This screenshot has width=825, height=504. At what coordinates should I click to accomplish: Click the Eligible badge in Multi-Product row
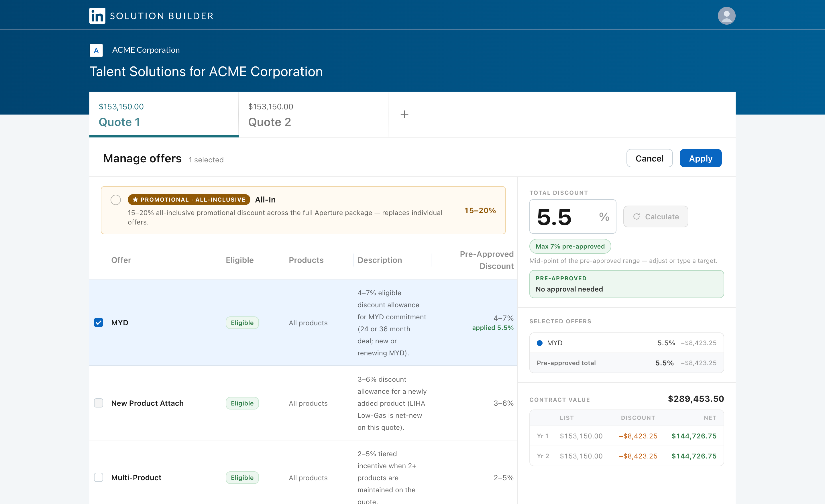[242, 477]
